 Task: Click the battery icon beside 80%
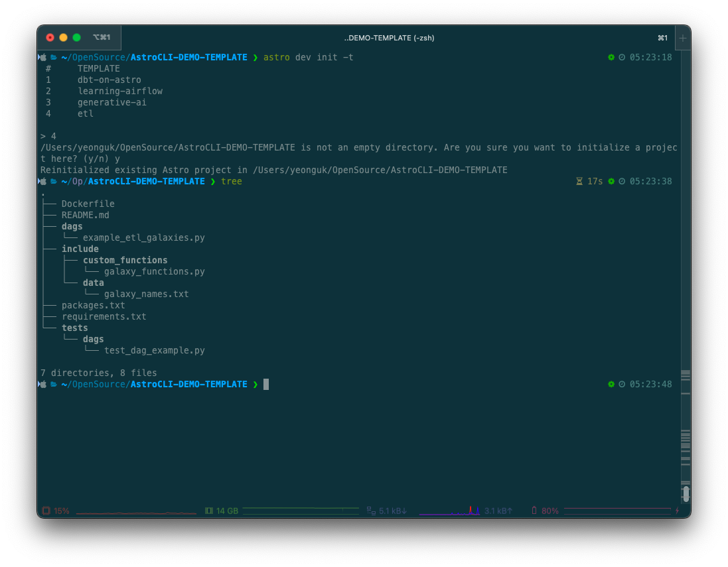pyautogui.click(x=534, y=511)
